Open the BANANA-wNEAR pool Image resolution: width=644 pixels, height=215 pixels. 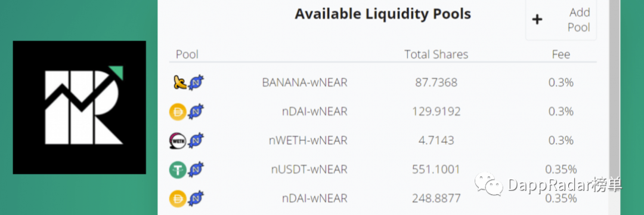[383, 82]
